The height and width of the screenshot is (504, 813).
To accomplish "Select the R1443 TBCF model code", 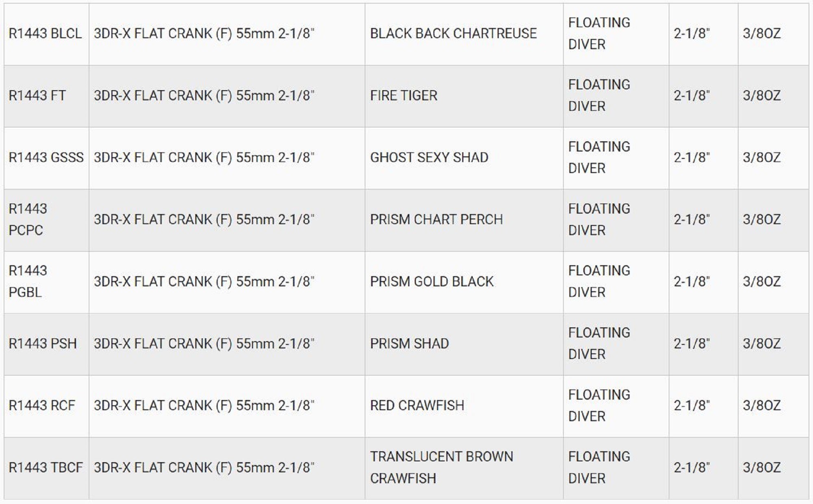I will pos(46,467).
